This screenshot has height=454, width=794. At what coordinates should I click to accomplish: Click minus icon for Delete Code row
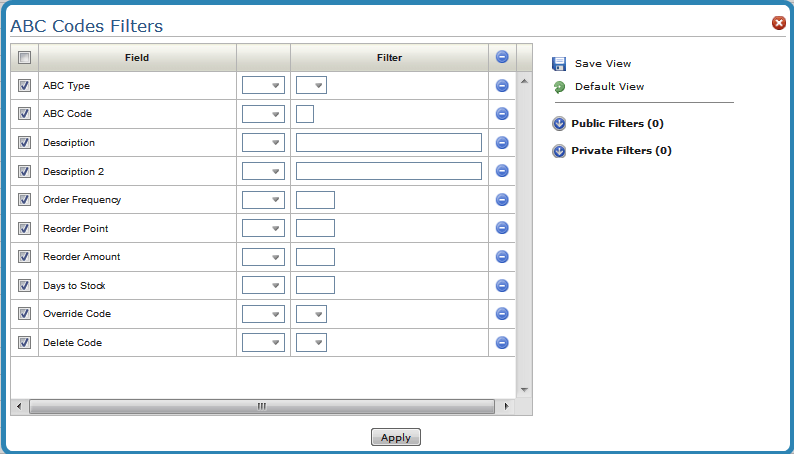coord(502,343)
